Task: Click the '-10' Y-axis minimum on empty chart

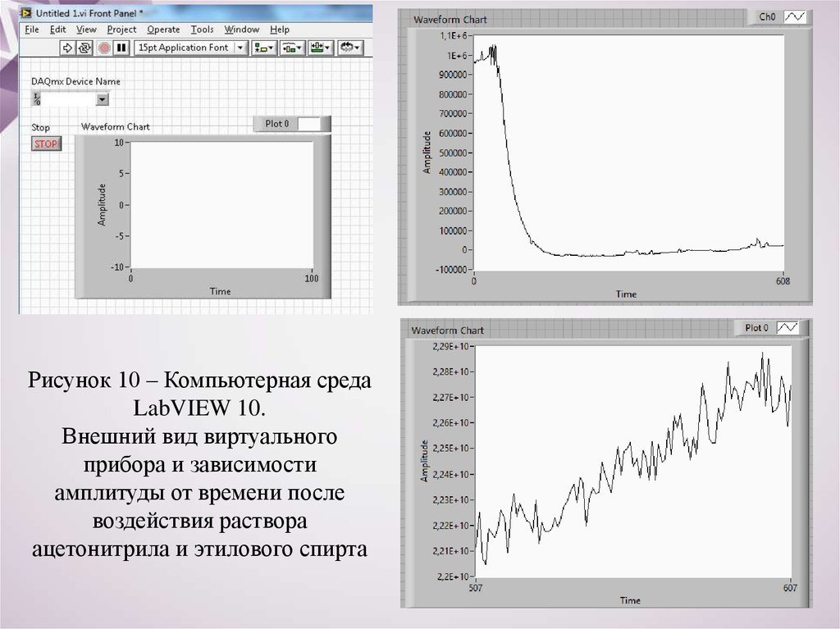Action: pyautogui.click(x=116, y=267)
